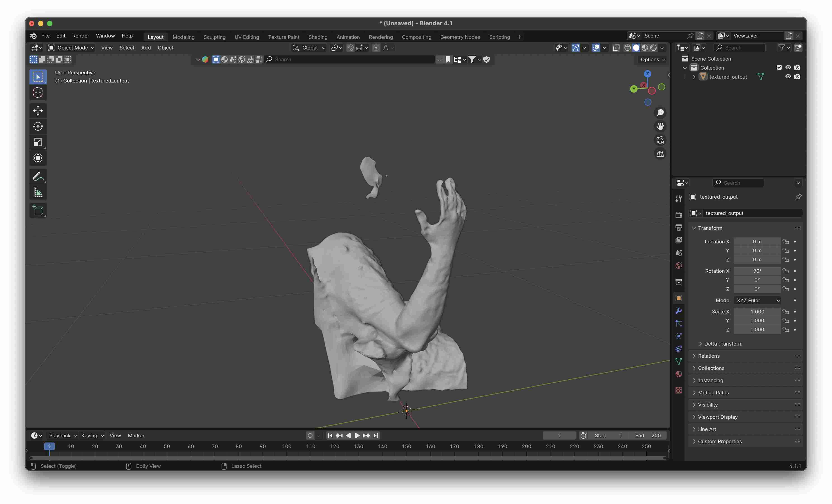This screenshot has height=504, width=832.
Task: Toggle camera view icon in viewport
Action: pyautogui.click(x=660, y=140)
